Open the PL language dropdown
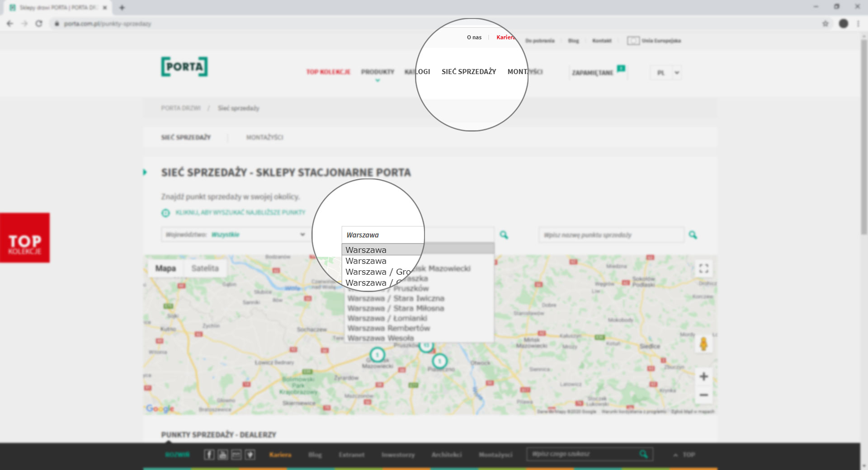This screenshot has height=470, width=868. coord(665,72)
